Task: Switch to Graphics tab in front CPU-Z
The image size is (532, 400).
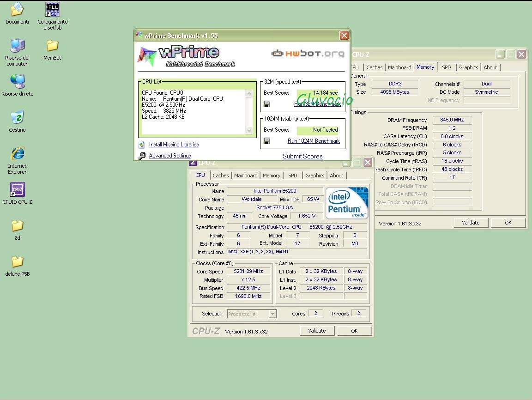Action: [314, 176]
